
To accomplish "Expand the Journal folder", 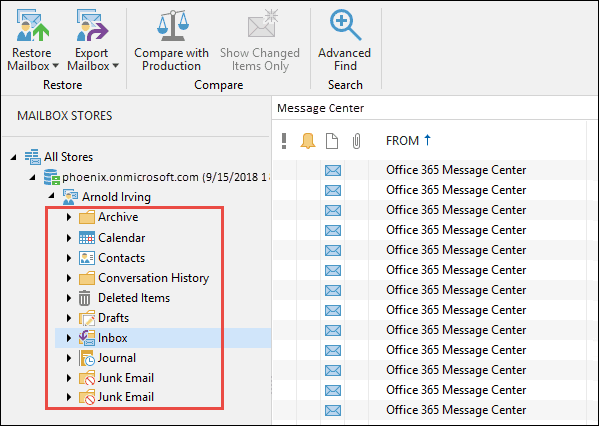I will point(69,358).
